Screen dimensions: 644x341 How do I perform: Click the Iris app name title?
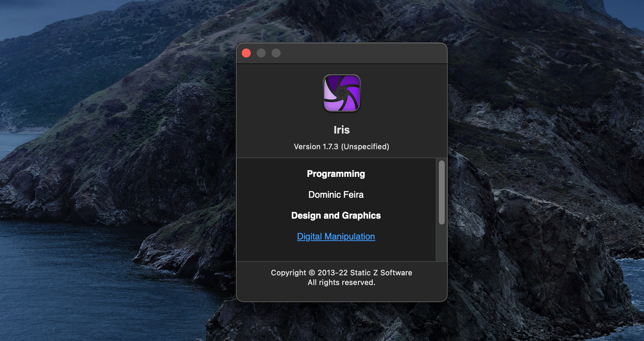click(x=341, y=130)
